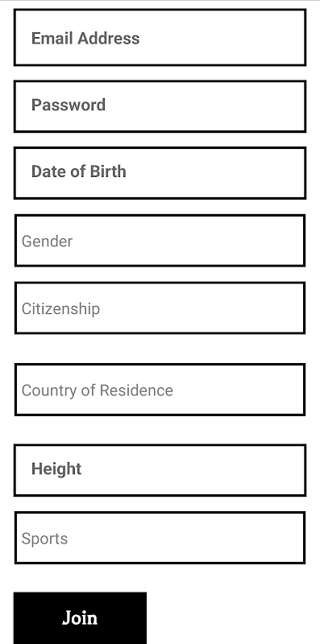This screenshot has width=320, height=644.
Task: Tap the 'Email Address' placeholder text
Action: (85, 38)
